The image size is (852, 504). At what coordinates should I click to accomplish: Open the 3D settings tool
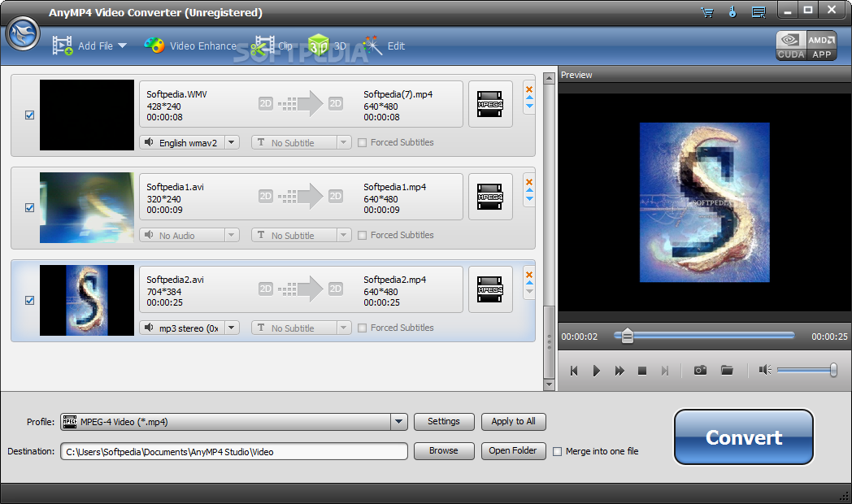click(327, 46)
